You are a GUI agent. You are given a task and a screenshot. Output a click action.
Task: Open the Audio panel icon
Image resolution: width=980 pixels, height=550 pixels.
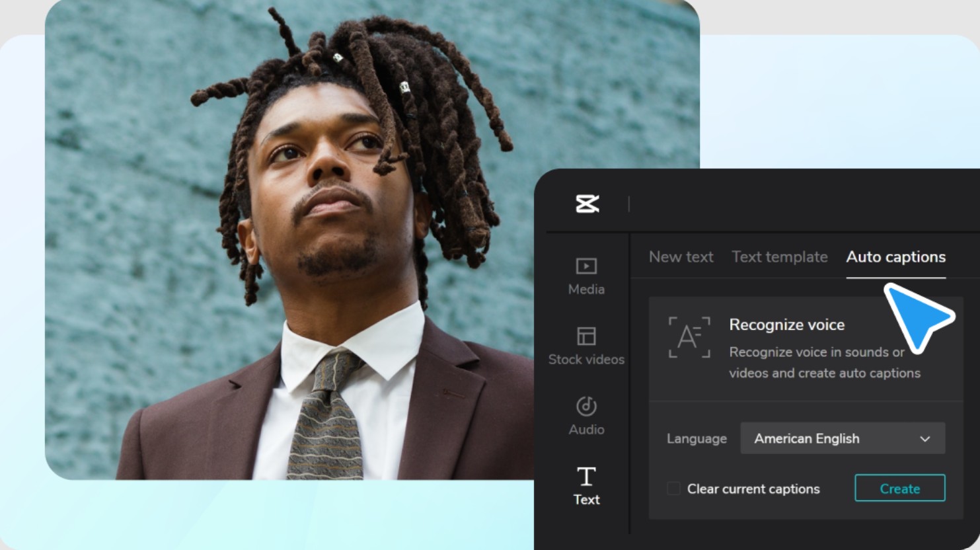pos(586,406)
